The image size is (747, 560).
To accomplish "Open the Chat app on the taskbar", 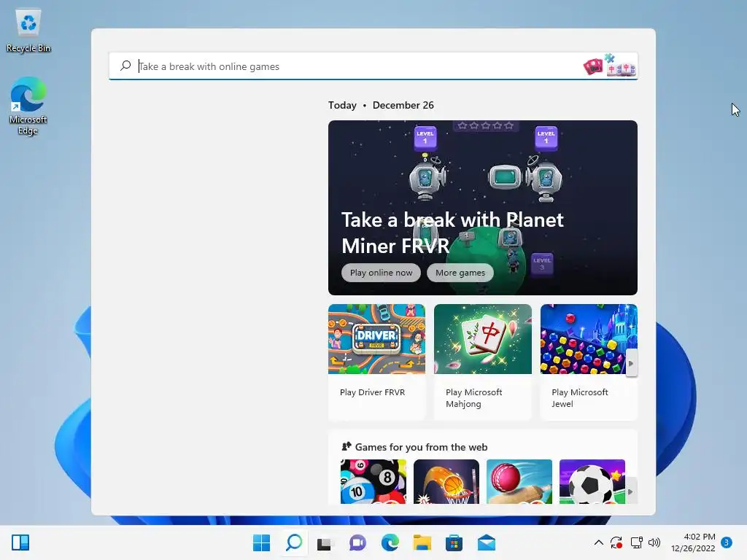I will coord(357,542).
